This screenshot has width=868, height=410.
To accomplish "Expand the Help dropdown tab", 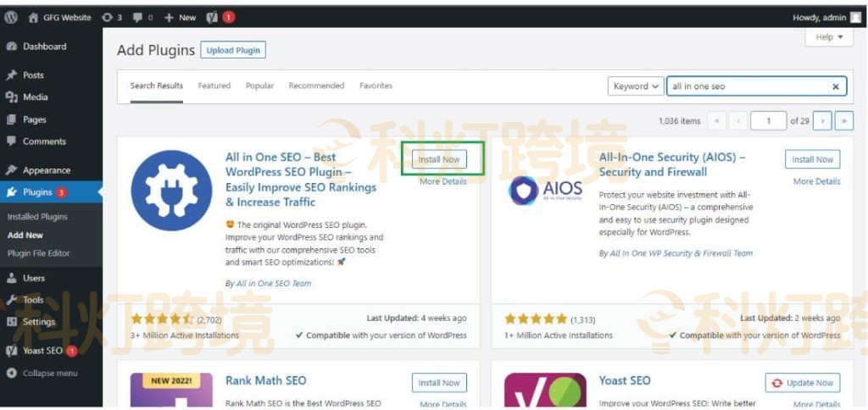I will pos(829,37).
